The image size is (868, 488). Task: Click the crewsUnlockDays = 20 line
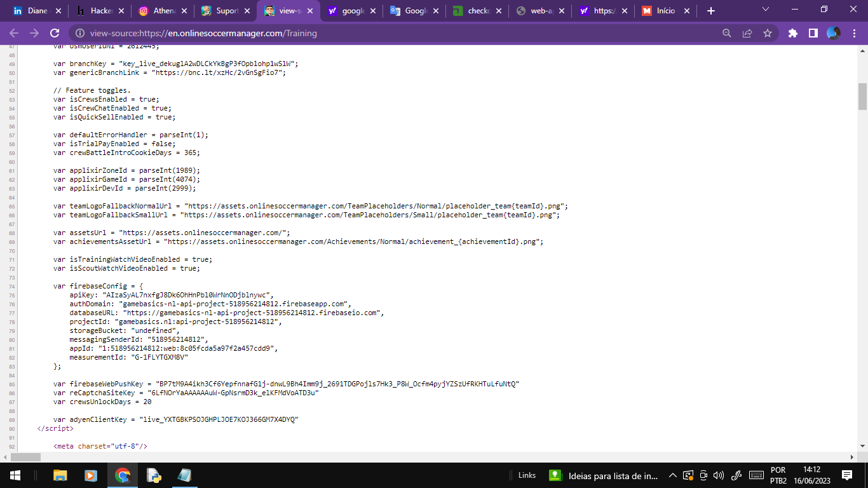pyautogui.click(x=102, y=402)
